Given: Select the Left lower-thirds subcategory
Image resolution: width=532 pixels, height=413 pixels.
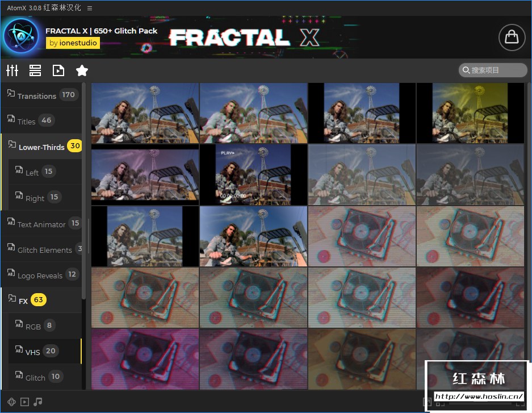Looking at the screenshot, I should tap(45, 172).
